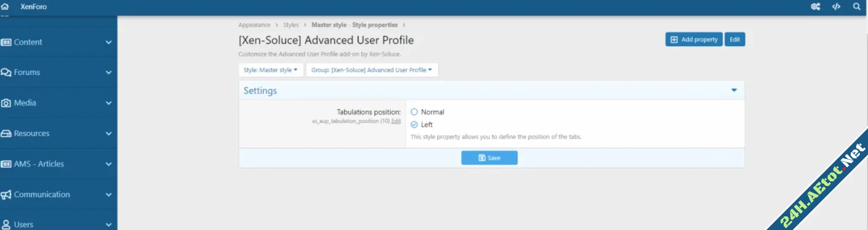Select the Normal tabulations position
This screenshot has width=868, height=230.
pos(414,112)
